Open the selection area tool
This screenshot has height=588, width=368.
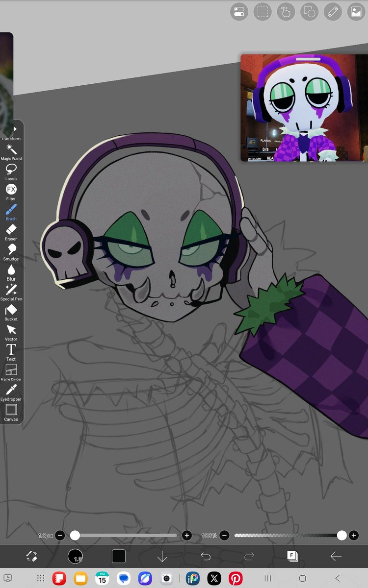click(263, 12)
